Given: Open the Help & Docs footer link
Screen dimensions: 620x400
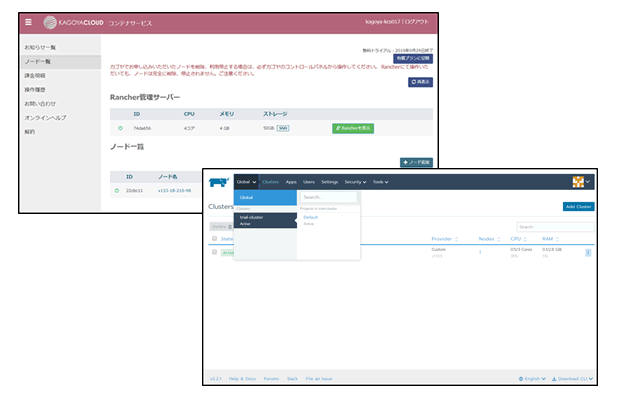Looking at the screenshot, I should pyautogui.click(x=243, y=379).
